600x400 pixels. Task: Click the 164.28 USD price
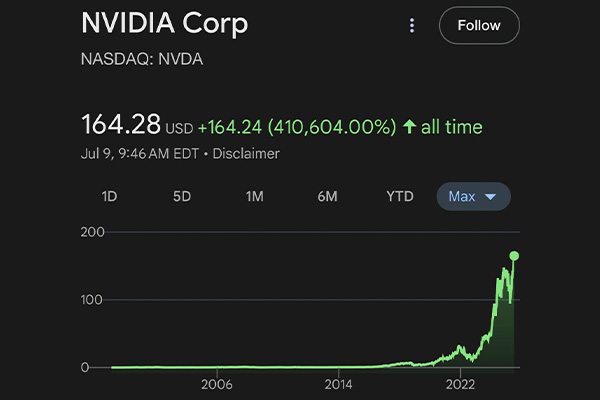pyautogui.click(x=122, y=127)
